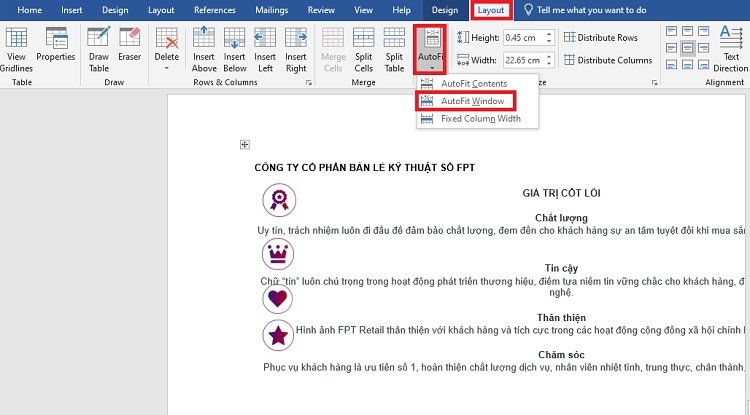Image resolution: width=750 pixels, height=415 pixels.
Task: Click the 'Thân thiện' subheading
Action: [561, 318]
